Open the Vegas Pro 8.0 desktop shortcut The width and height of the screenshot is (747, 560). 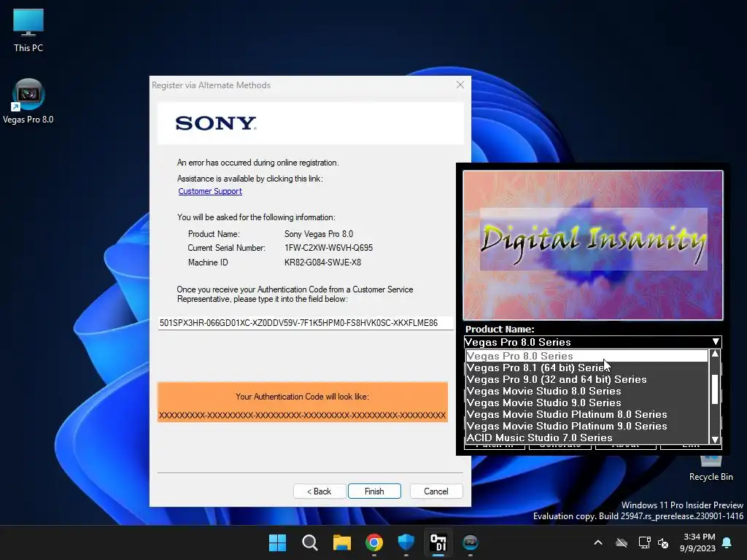pyautogui.click(x=28, y=101)
